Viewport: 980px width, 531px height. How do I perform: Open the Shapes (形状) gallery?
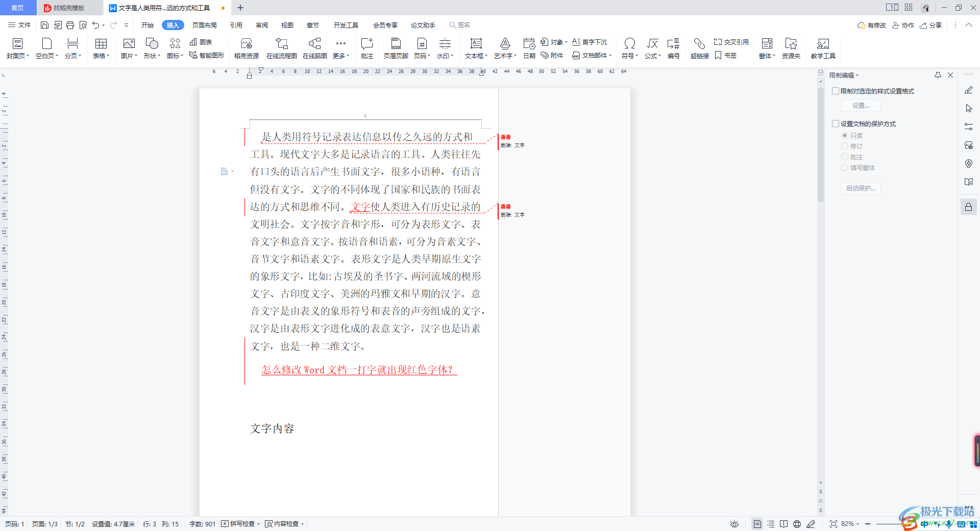152,49
